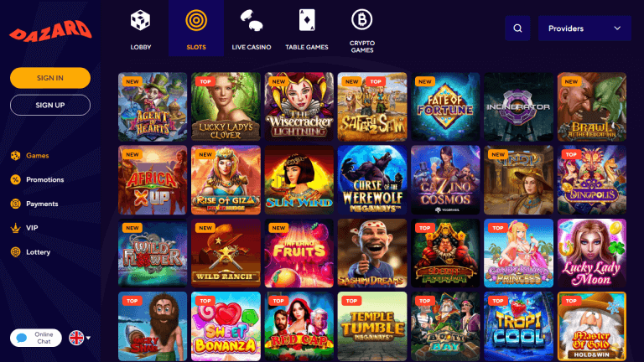Open Crypto Games bitcoin icon

pyautogui.click(x=362, y=20)
